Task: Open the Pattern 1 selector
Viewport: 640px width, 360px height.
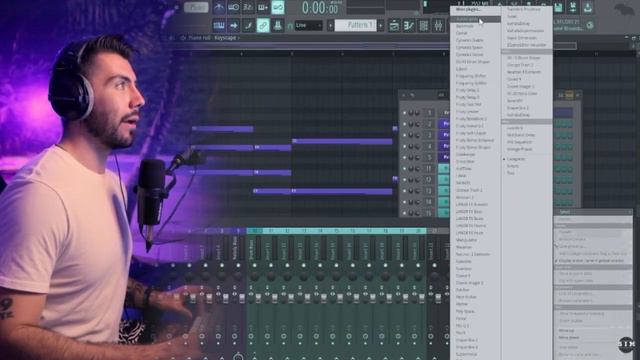Action: pos(356,26)
